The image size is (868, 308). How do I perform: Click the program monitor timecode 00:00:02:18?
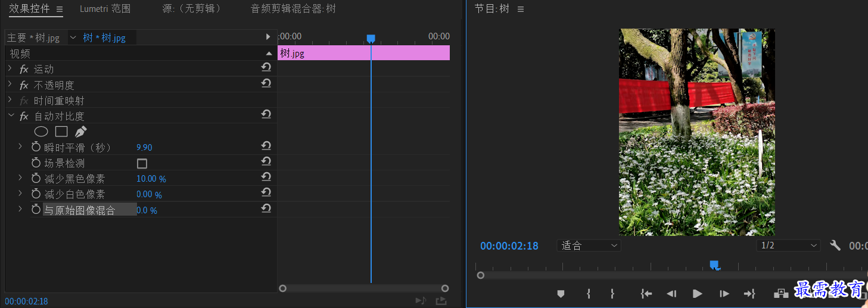pos(509,245)
